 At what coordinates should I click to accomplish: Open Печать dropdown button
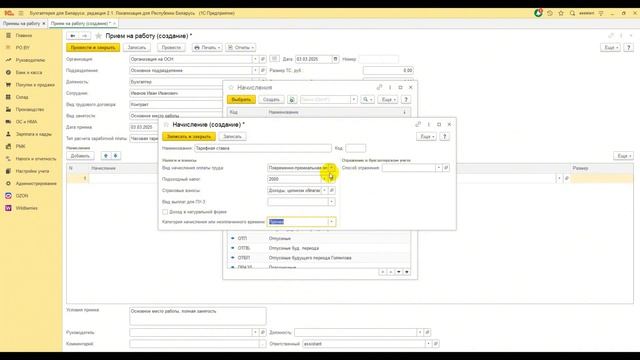click(x=207, y=48)
